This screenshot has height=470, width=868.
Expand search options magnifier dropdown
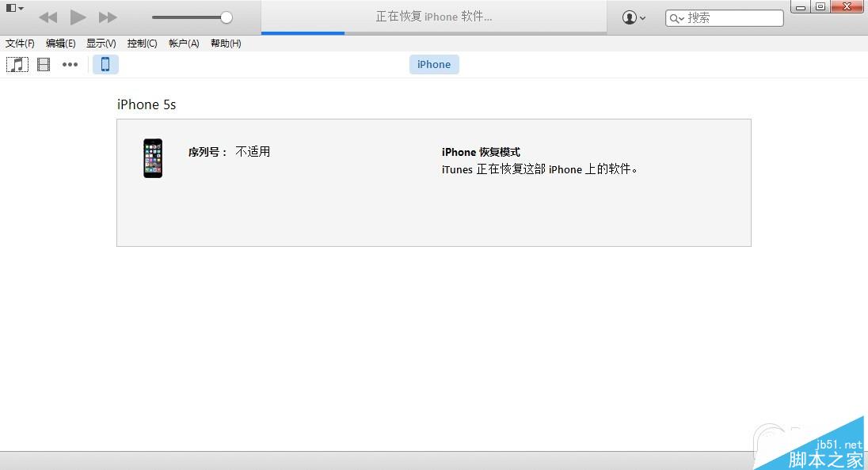676,19
